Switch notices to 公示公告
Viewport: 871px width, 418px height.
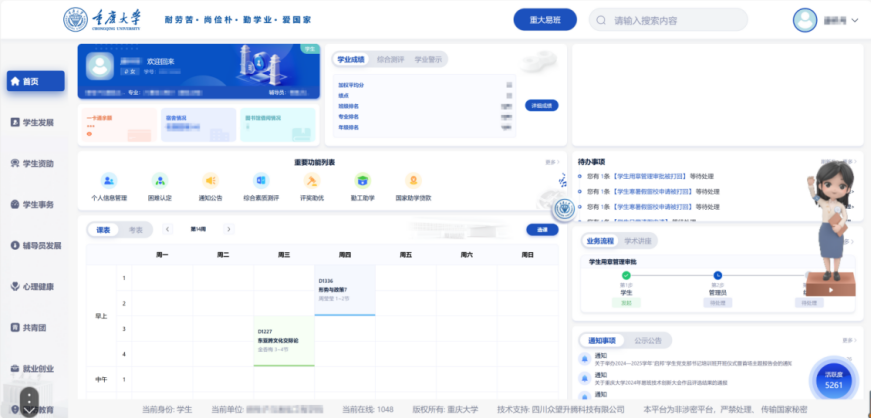click(648, 340)
